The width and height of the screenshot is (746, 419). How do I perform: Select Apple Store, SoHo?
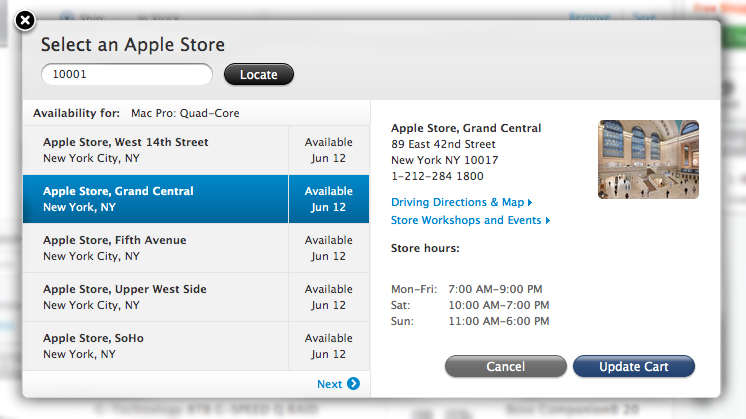(156, 346)
